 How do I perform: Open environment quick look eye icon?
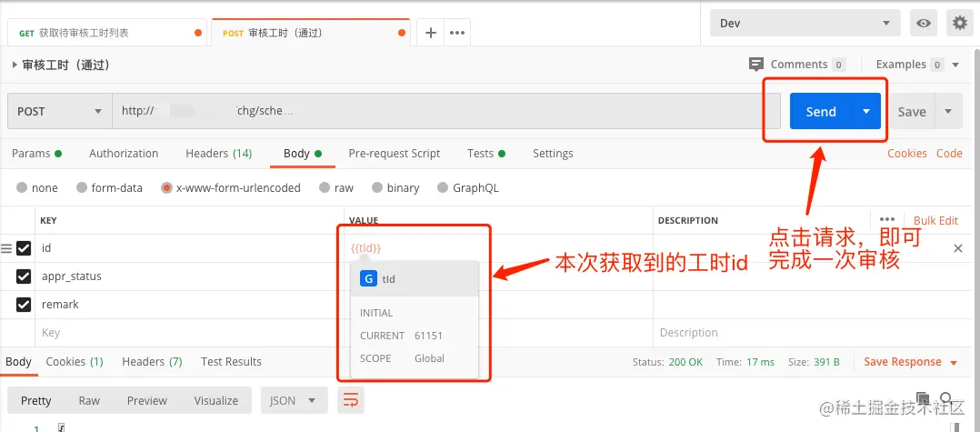pos(923,24)
